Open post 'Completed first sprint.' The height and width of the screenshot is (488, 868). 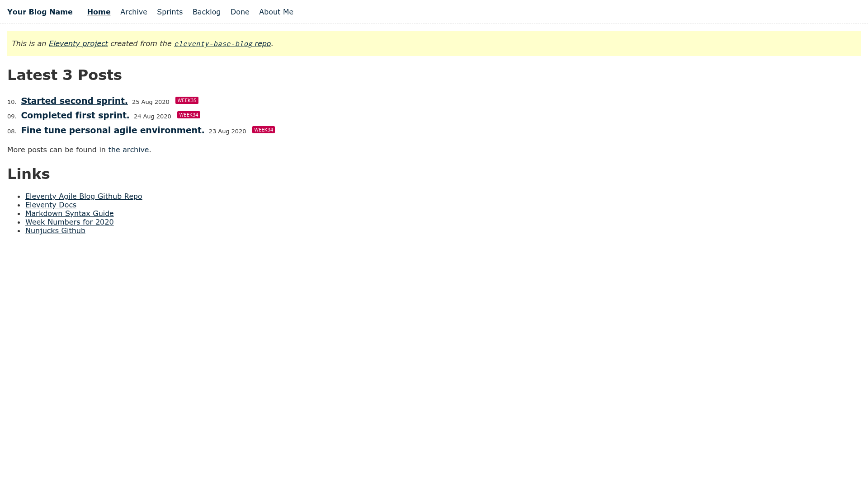pyautogui.click(x=75, y=115)
